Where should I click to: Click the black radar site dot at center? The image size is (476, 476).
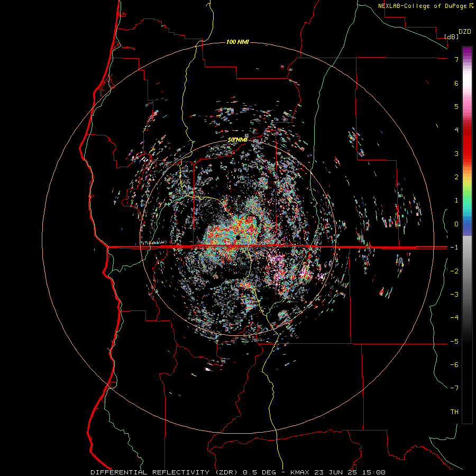tap(238, 237)
